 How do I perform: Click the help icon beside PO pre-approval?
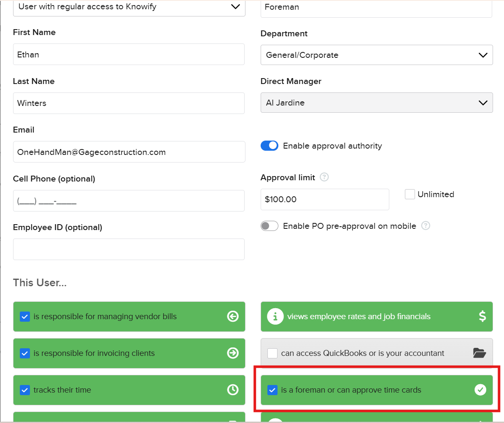click(x=426, y=226)
